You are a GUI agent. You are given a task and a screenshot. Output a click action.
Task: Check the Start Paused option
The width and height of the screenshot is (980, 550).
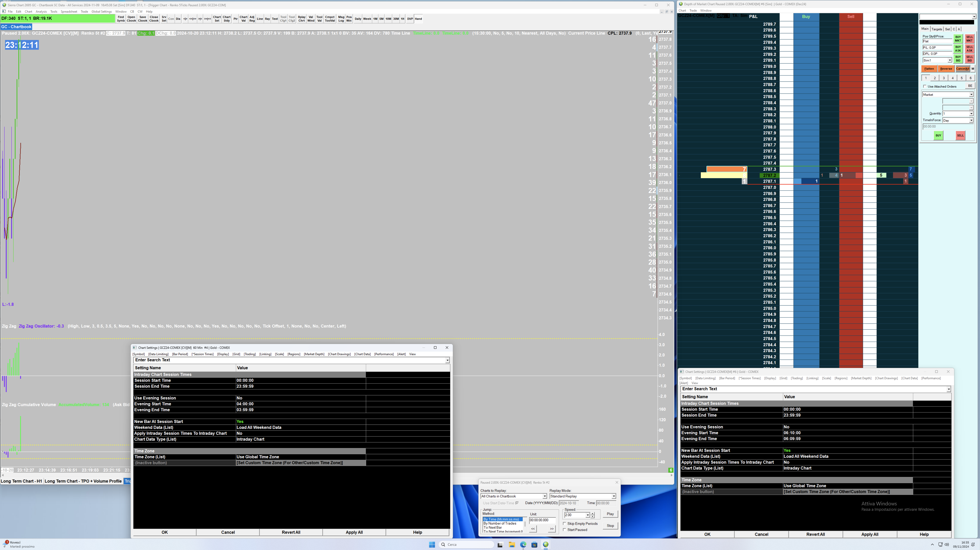pyautogui.click(x=565, y=530)
